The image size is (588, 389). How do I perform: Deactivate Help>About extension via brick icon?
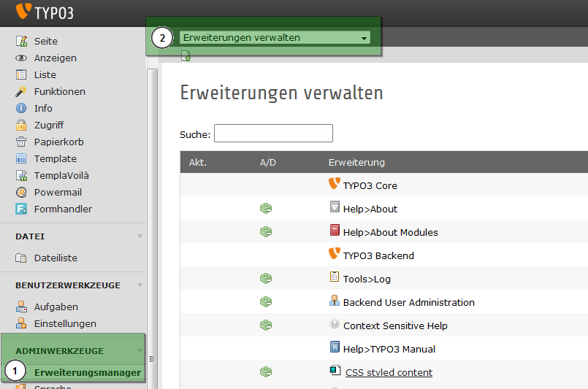tap(266, 208)
